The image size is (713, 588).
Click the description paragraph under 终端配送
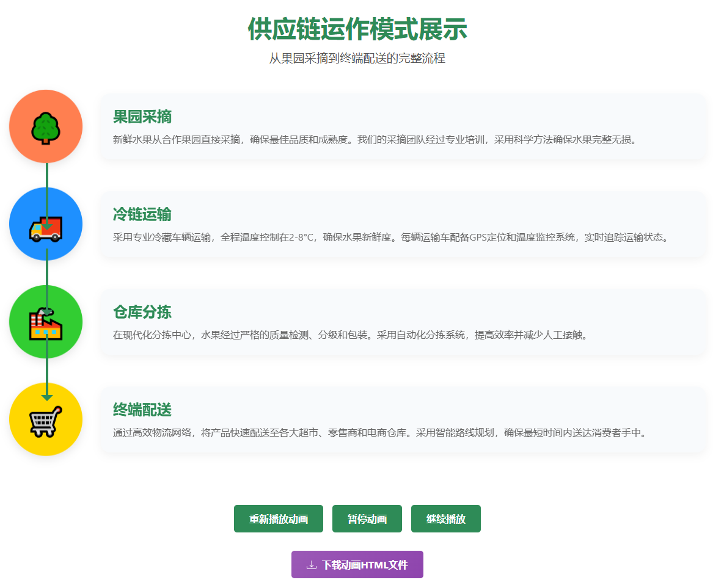[x=379, y=432]
